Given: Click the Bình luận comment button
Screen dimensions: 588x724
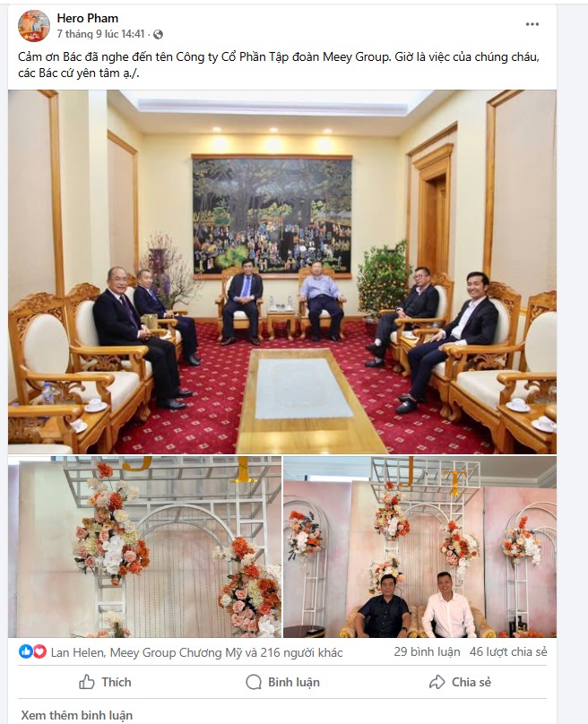Looking at the screenshot, I should point(282,682).
